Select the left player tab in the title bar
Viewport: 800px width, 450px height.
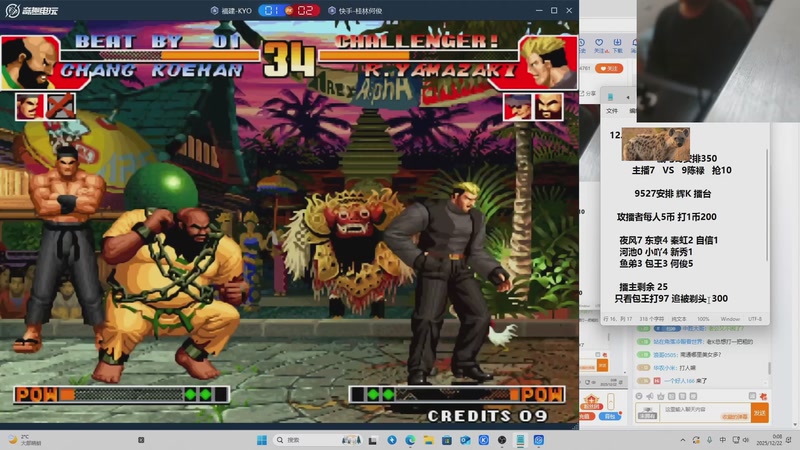coord(232,11)
